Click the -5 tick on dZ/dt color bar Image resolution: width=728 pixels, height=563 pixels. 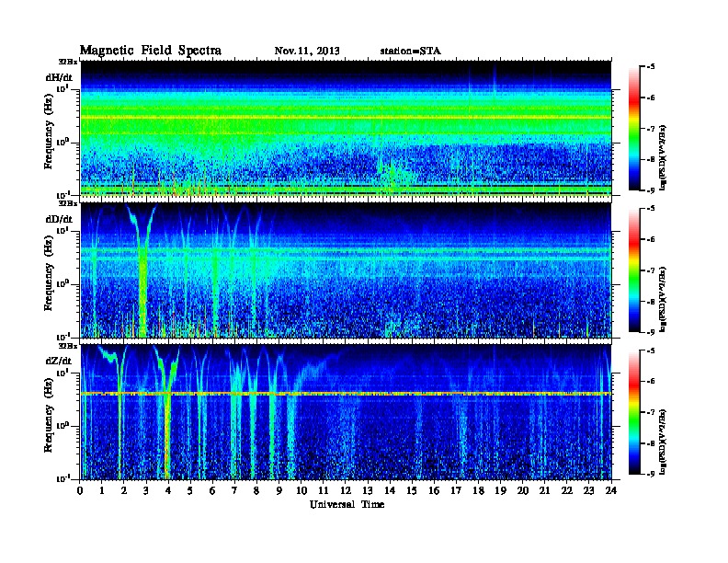651,350
